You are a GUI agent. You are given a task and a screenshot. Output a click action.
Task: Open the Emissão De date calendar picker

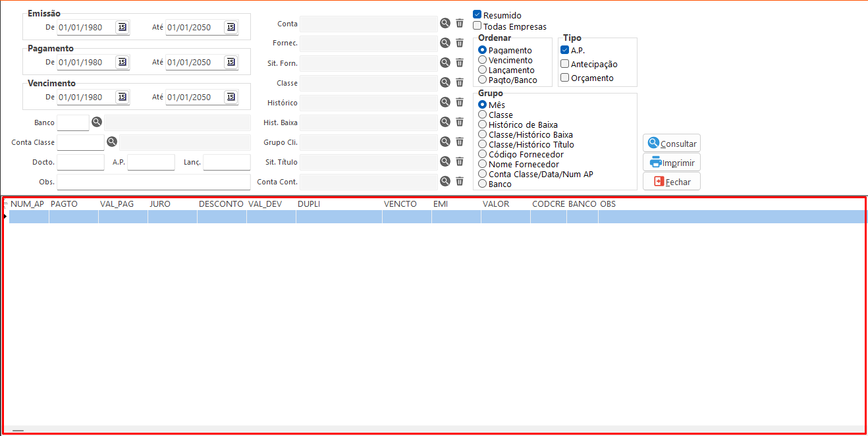[122, 27]
